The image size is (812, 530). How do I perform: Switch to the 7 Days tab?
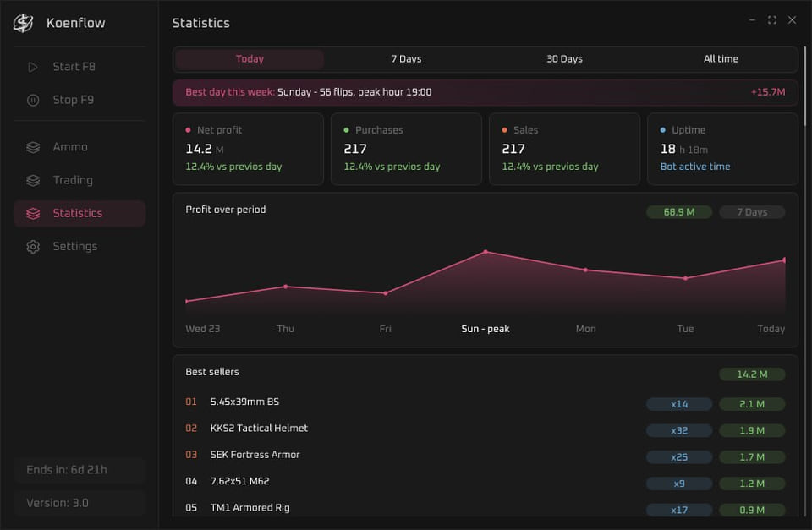pyautogui.click(x=406, y=59)
